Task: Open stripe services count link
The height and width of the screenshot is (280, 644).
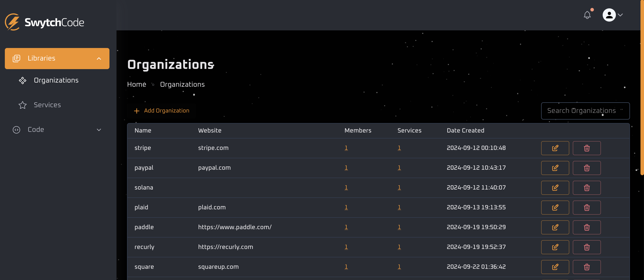Action: pyautogui.click(x=399, y=148)
